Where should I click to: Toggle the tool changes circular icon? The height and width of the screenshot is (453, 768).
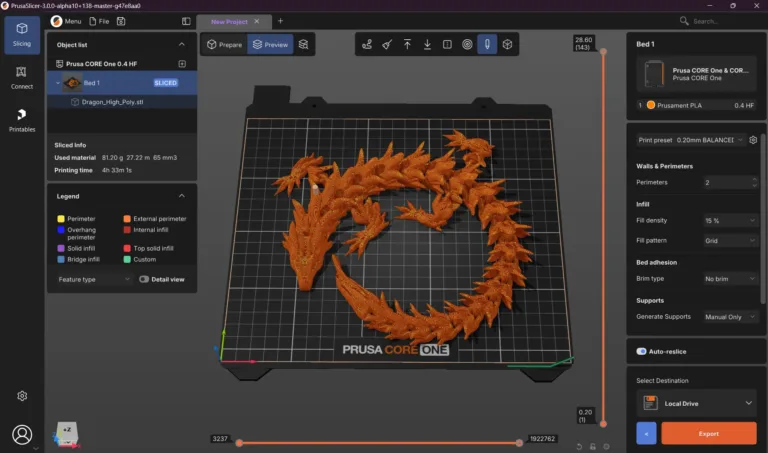[467, 45]
